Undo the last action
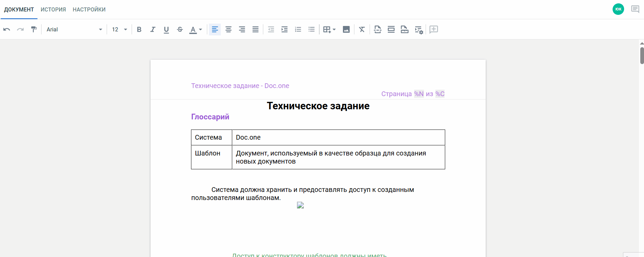 [7, 29]
